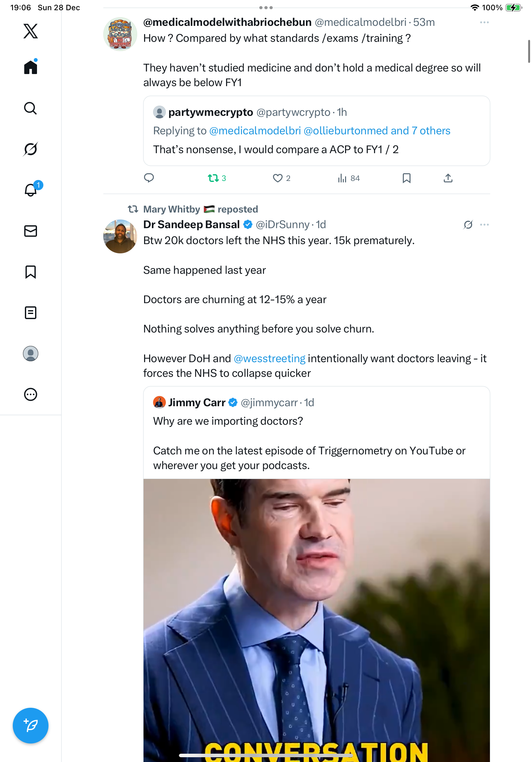Open Lists icon in sidebar

coord(31,313)
